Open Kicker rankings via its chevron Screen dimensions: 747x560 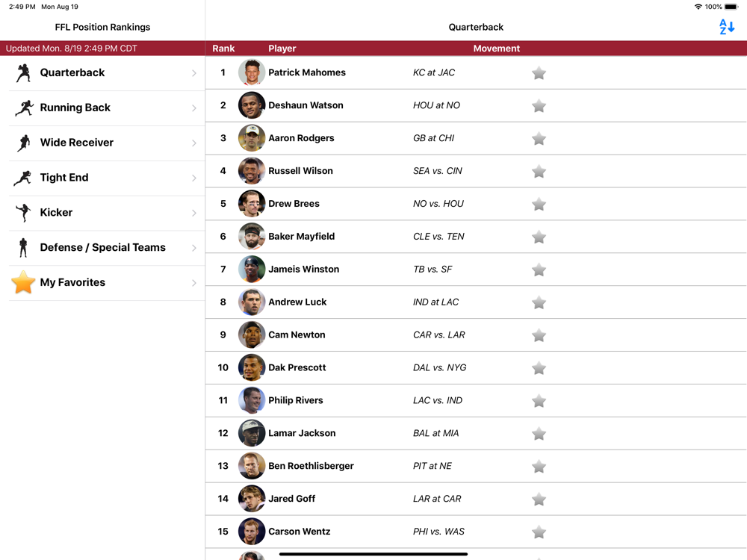coord(194,213)
